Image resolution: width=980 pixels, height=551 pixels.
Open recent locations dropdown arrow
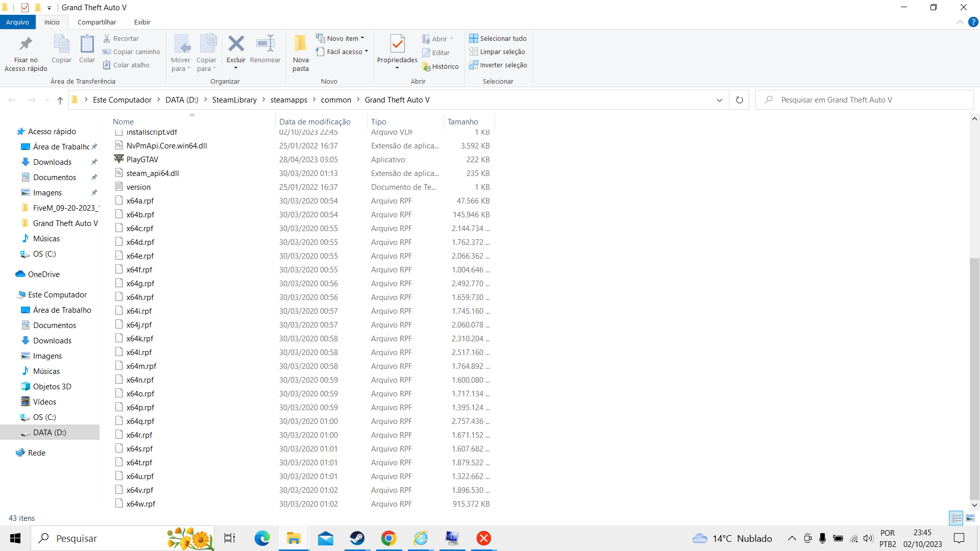46,100
